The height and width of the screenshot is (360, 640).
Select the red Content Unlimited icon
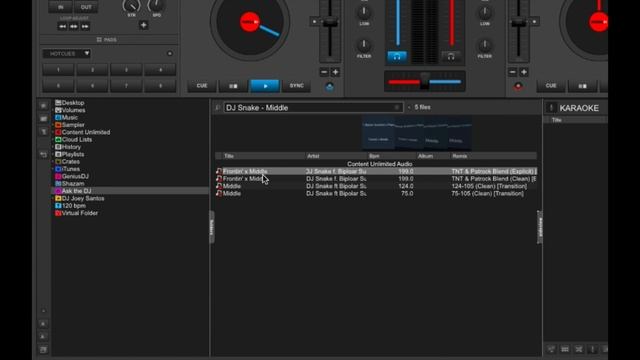(58, 132)
